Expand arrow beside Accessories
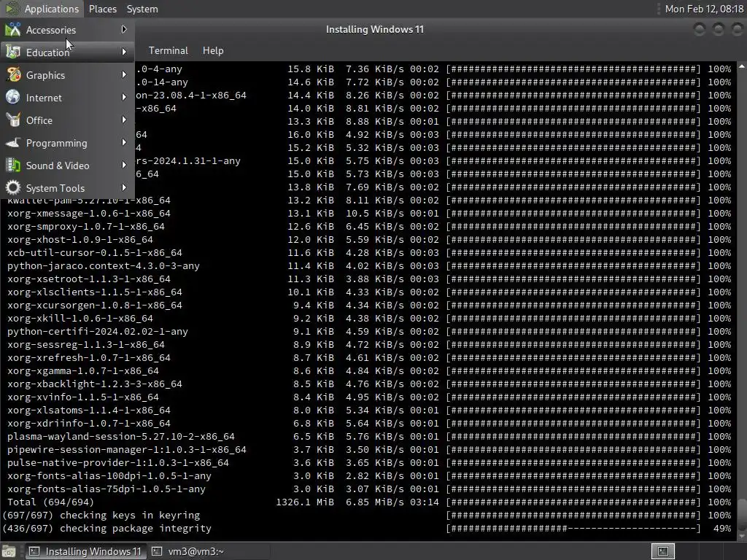Image resolution: width=747 pixels, height=560 pixels. coord(124,29)
